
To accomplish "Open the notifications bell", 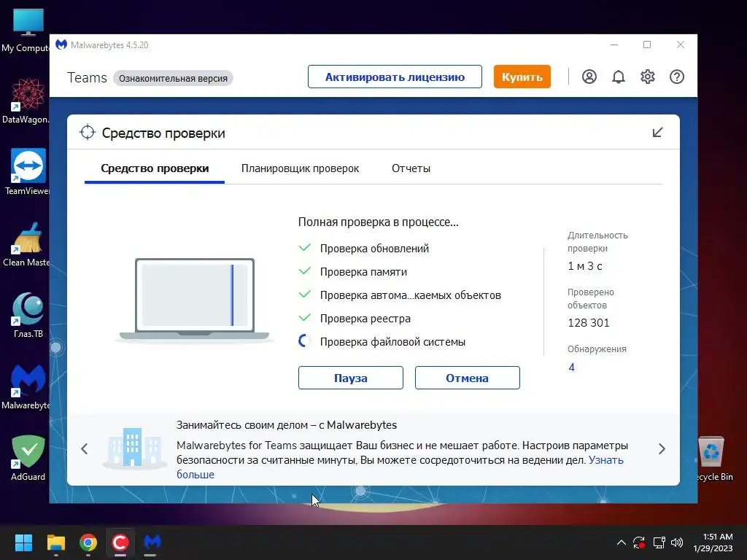I will pyautogui.click(x=619, y=77).
